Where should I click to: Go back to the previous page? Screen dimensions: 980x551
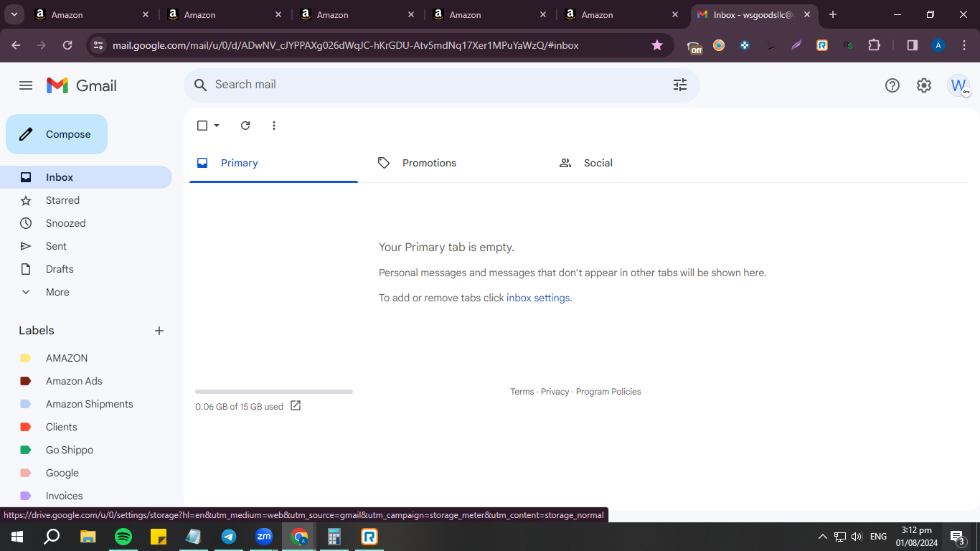coord(17,45)
